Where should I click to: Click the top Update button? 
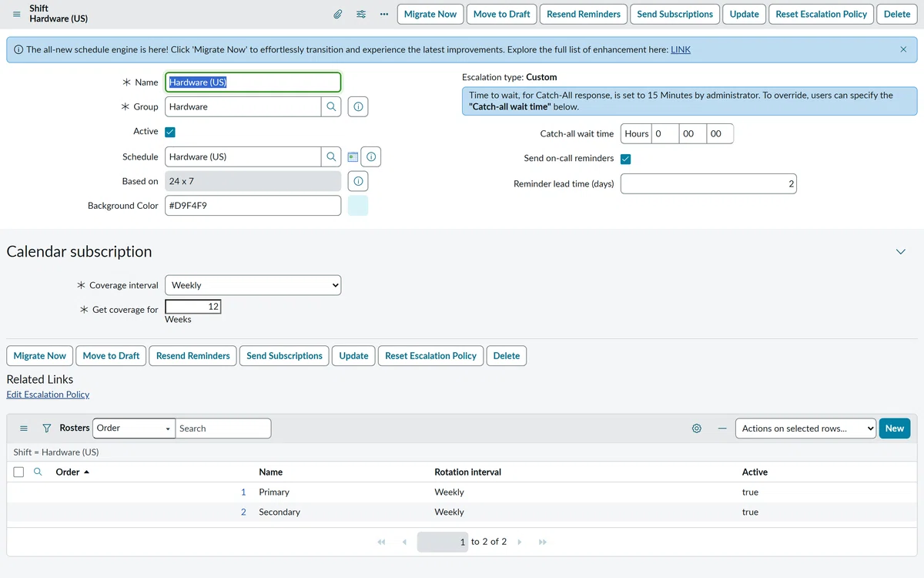point(745,14)
